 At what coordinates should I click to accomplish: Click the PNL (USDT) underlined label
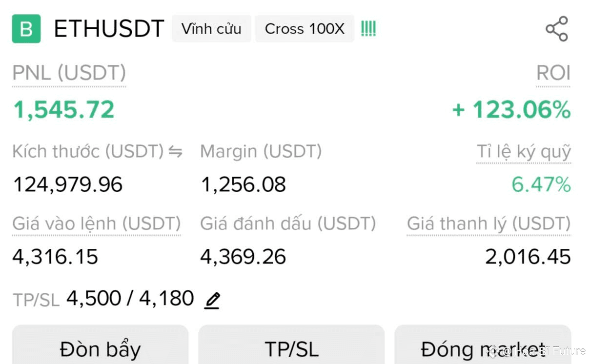68,73
